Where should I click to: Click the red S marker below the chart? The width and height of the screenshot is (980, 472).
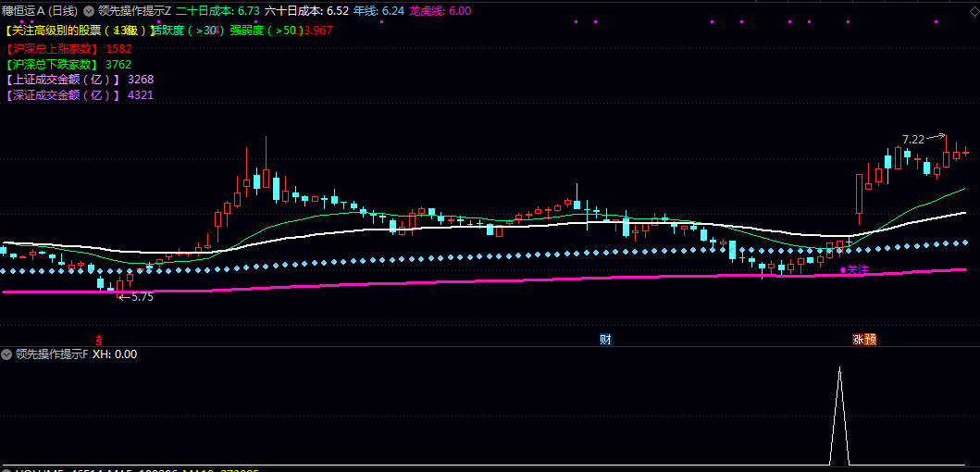click(x=98, y=340)
